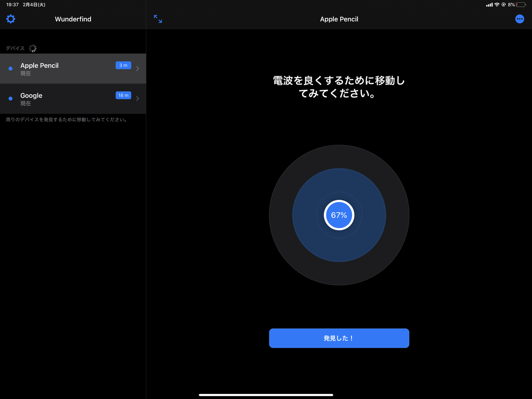Tap the 2月4日(火) date in the status bar
Image resolution: width=532 pixels, height=399 pixels.
(x=34, y=5)
